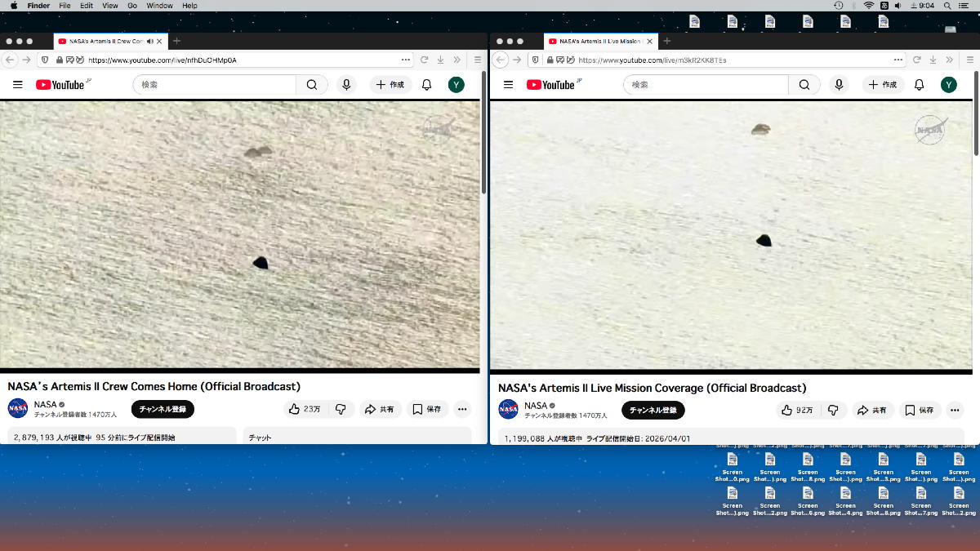Open new tab in left browser window
The width and height of the screenshot is (980, 551).
176,41
